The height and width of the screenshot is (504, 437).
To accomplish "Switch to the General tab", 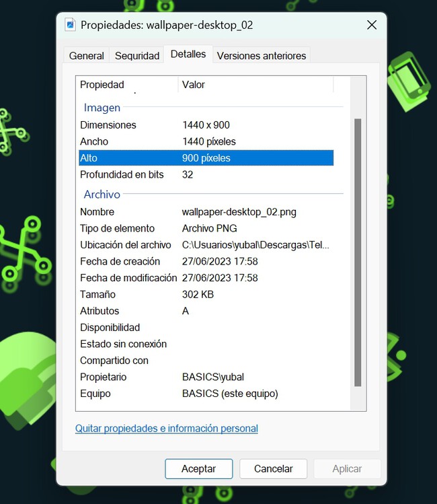I will [x=86, y=56].
